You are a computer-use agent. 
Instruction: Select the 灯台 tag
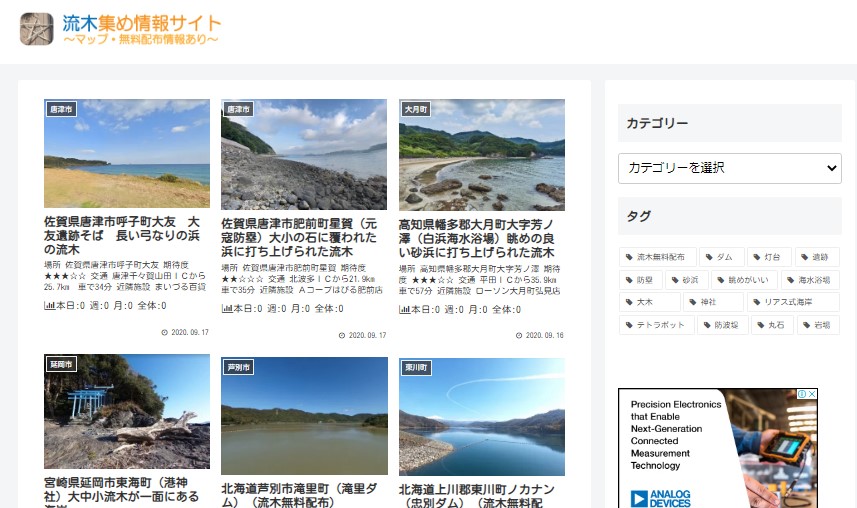pyautogui.click(x=769, y=257)
